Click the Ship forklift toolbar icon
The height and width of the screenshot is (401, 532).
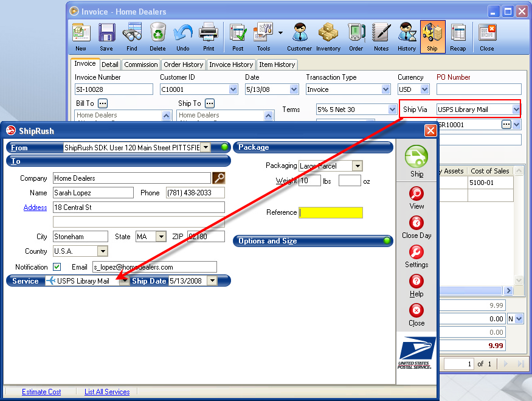point(432,37)
